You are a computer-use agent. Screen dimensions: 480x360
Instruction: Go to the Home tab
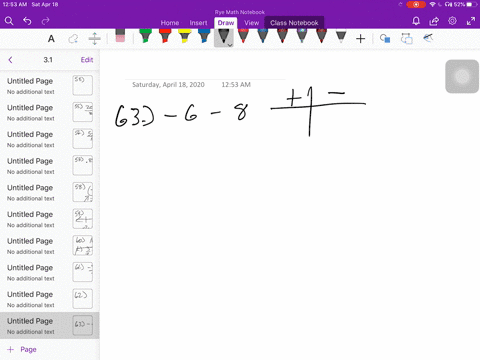point(170,23)
